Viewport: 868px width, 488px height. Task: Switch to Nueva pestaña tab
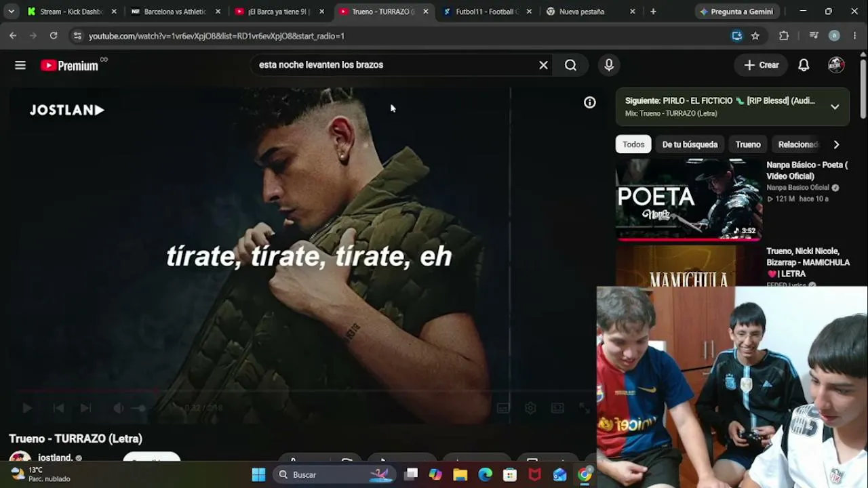[x=591, y=12]
